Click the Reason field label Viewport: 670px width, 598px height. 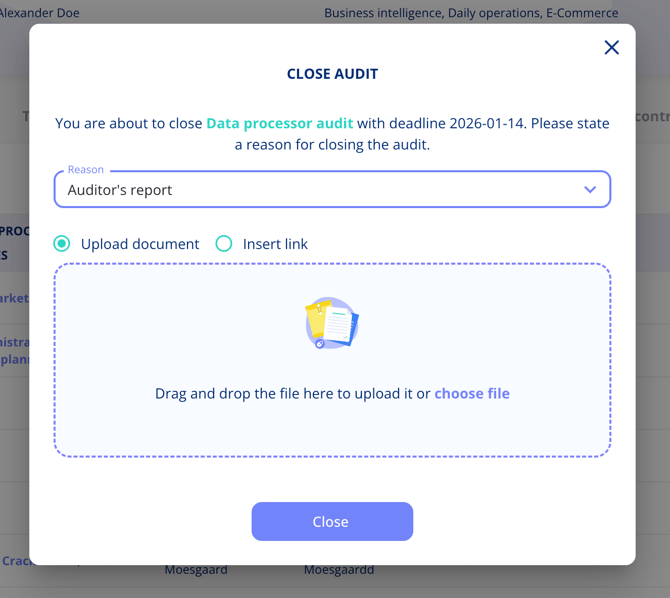(x=86, y=170)
